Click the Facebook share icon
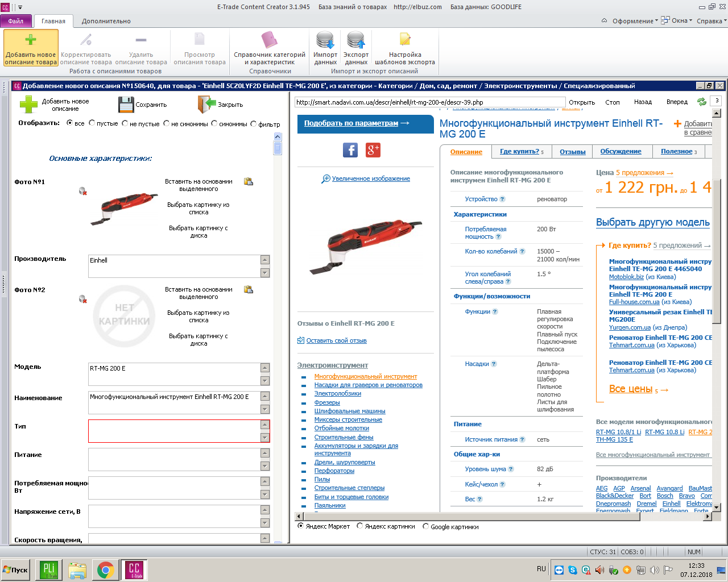The image size is (728, 582). [350, 150]
